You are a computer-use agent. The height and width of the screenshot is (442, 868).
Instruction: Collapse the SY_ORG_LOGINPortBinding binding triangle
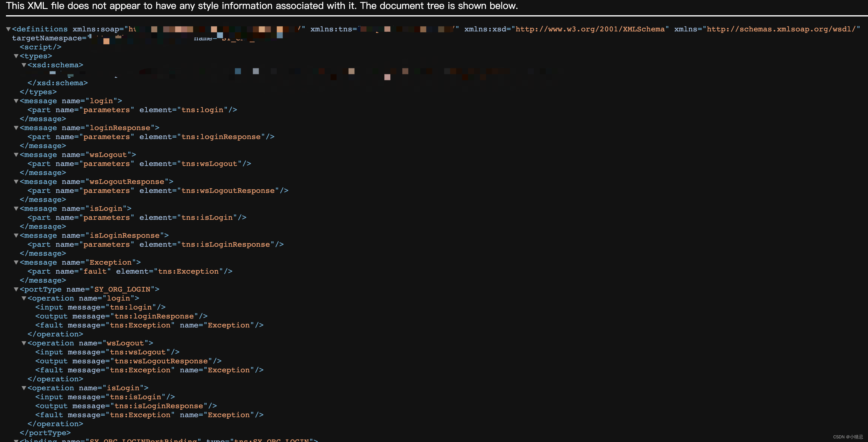16,440
